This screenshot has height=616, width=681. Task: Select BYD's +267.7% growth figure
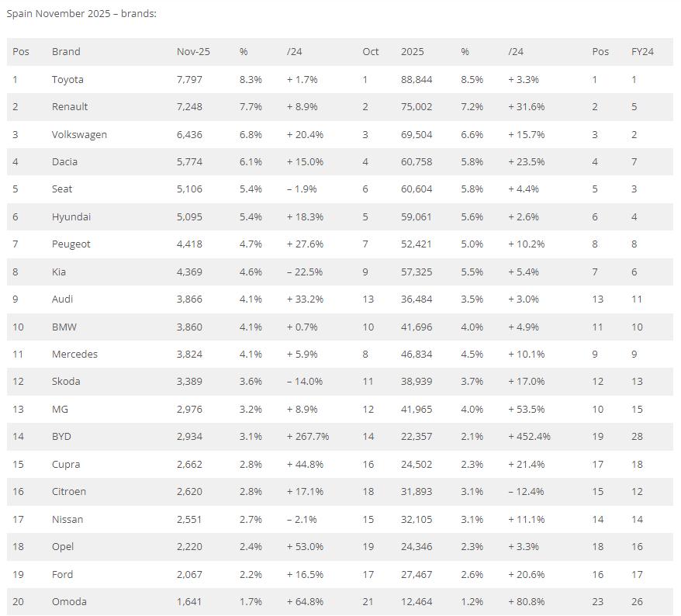click(x=308, y=437)
